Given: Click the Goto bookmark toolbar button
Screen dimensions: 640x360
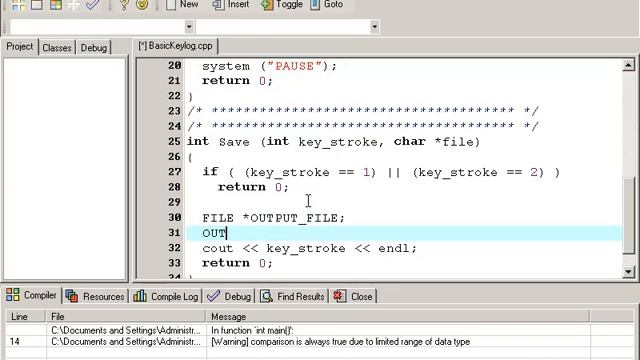Looking at the screenshot, I should pos(327,5).
